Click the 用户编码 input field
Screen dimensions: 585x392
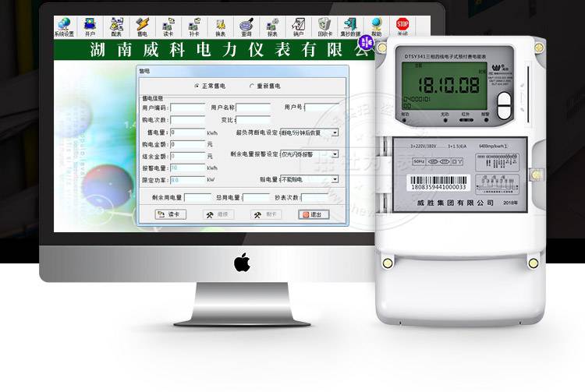[x=188, y=108]
